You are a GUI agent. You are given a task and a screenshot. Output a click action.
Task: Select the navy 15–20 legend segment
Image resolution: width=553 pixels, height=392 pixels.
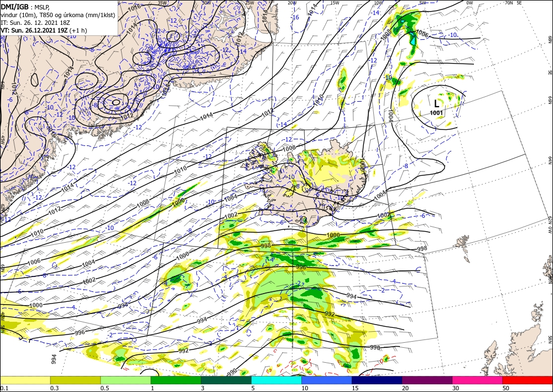pos(377,380)
